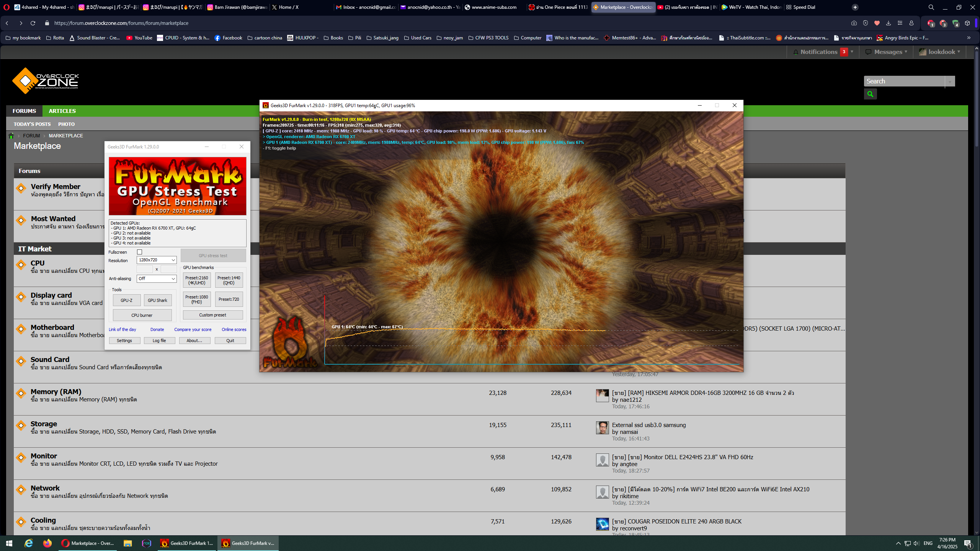This screenshot has width=980, height=551.
Task: Open the Anti-aliasing dropdown set to Off
Action: [157, 279]
